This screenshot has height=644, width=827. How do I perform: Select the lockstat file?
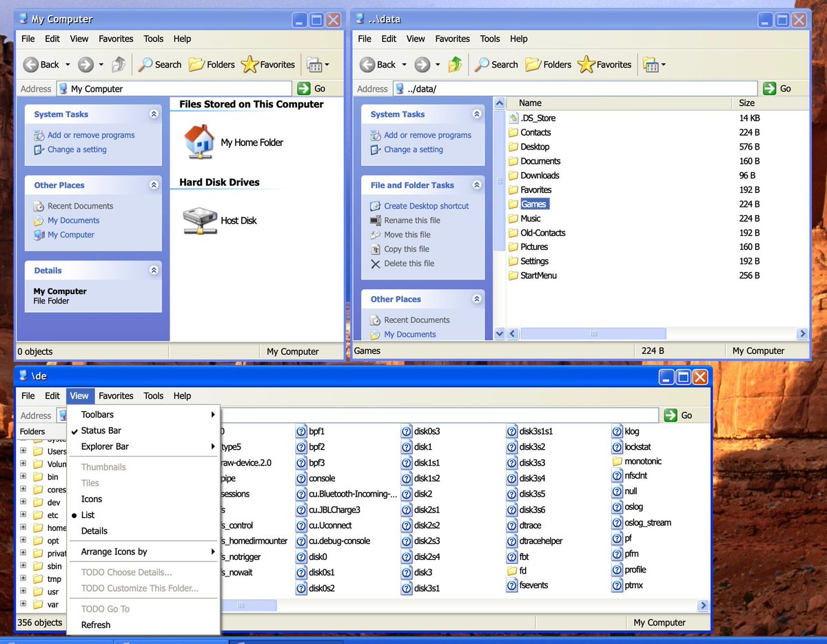[632, 447]
